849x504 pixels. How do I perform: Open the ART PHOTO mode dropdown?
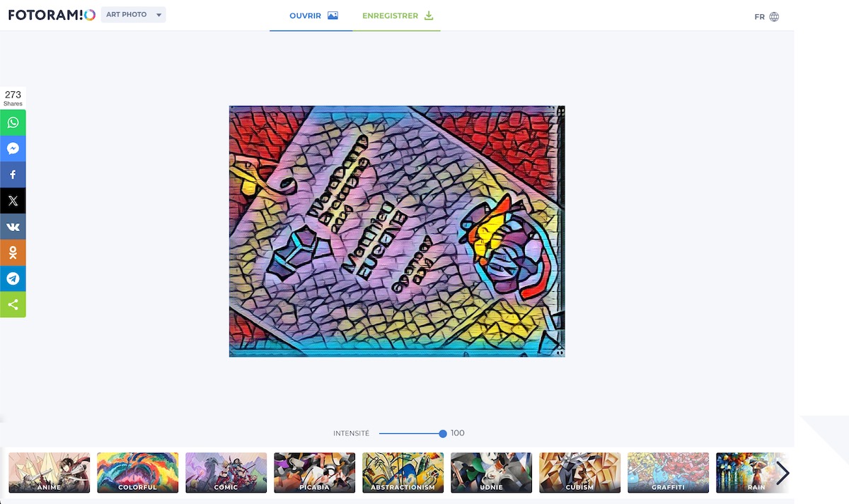pyautogui.click(x=134, y=15)
